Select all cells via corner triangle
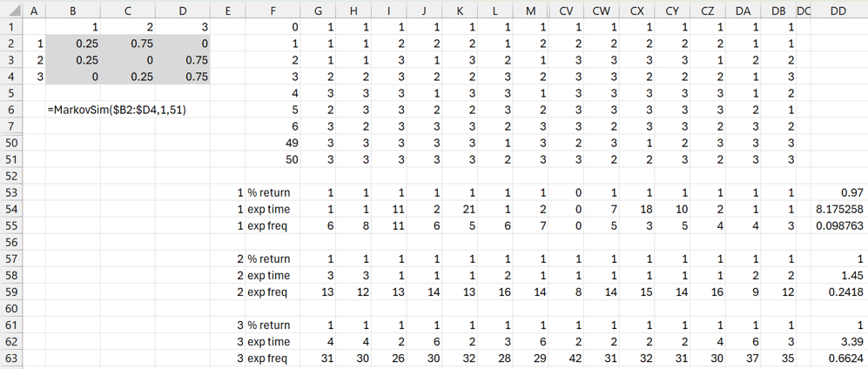Screen dimensions: 868x369 pyautogui.click(x=12, y=11)
